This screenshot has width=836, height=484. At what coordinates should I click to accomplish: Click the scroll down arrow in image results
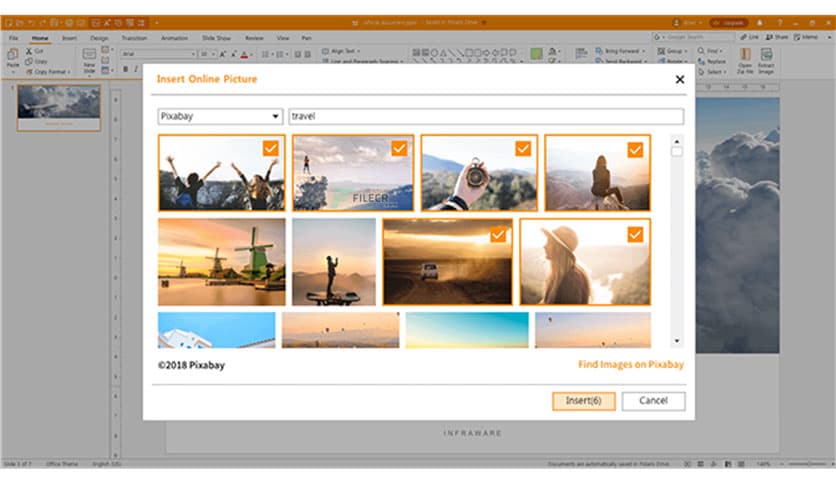coord(677,341)
